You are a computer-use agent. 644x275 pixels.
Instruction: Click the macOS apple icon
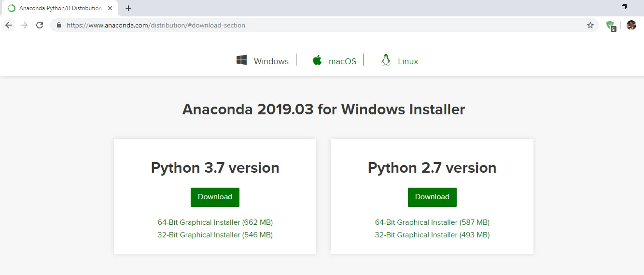tap(317, 60)
